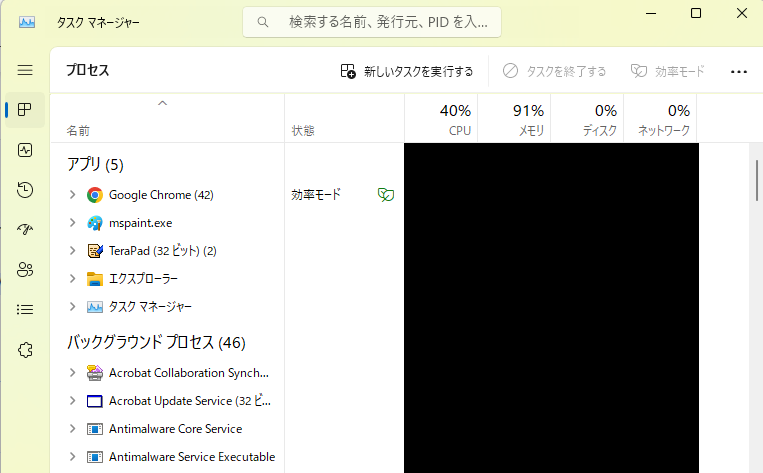The width and height of the screenshot is (763, 473).
Task: Expand Antimalware Core Service row
Action: tap(73, 429)
